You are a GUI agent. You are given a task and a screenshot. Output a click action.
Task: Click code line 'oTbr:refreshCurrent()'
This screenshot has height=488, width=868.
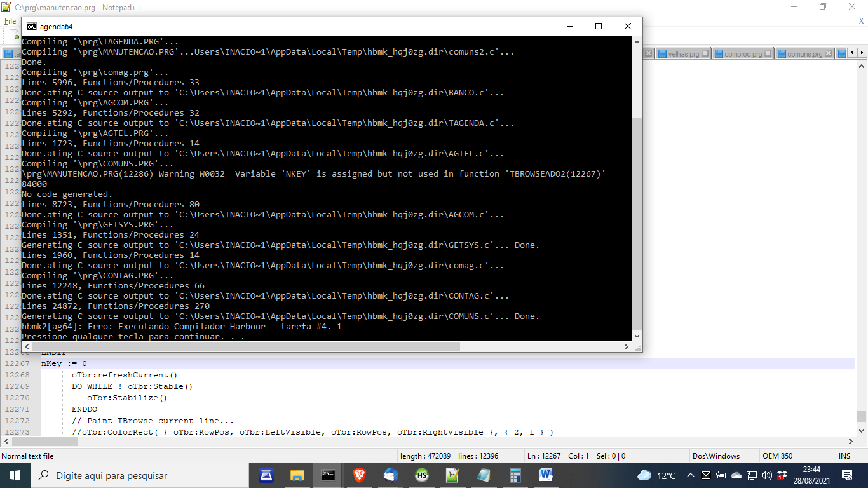click(x=125, y=375)
